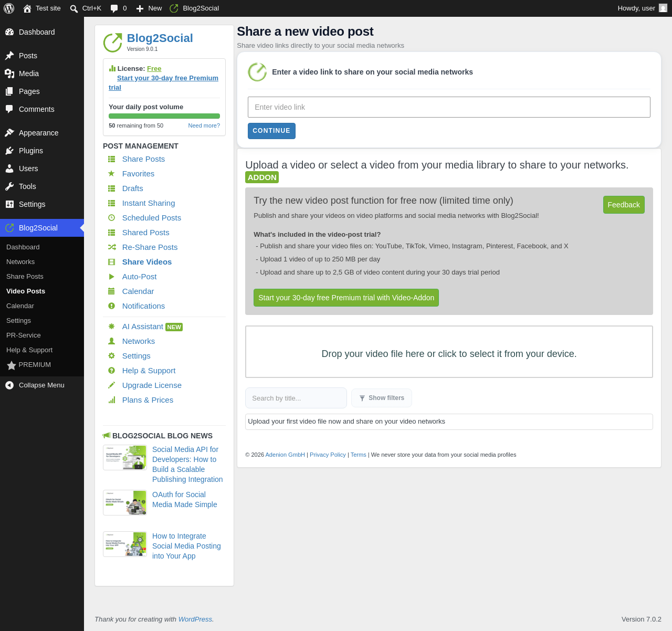This screenshot has height=631, width=672.
Task: Click the Posts pushpin icon
Action: (9, 56)
